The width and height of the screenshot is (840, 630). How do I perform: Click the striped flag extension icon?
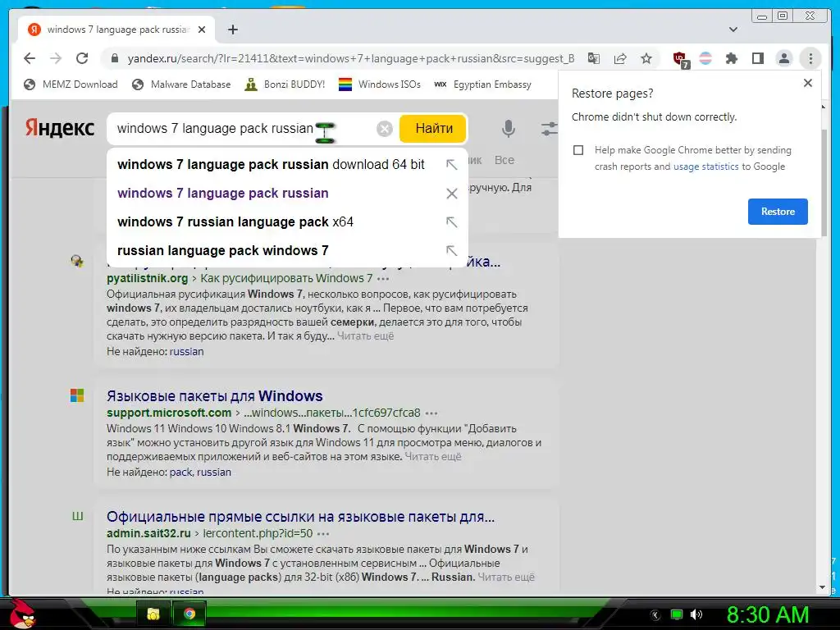(705, 58)
